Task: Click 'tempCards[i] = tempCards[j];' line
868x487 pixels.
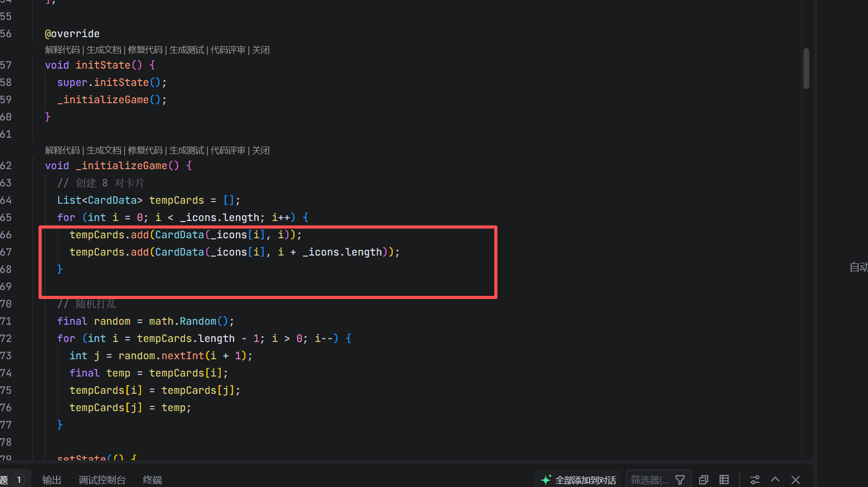Action: tap(155, 390)
